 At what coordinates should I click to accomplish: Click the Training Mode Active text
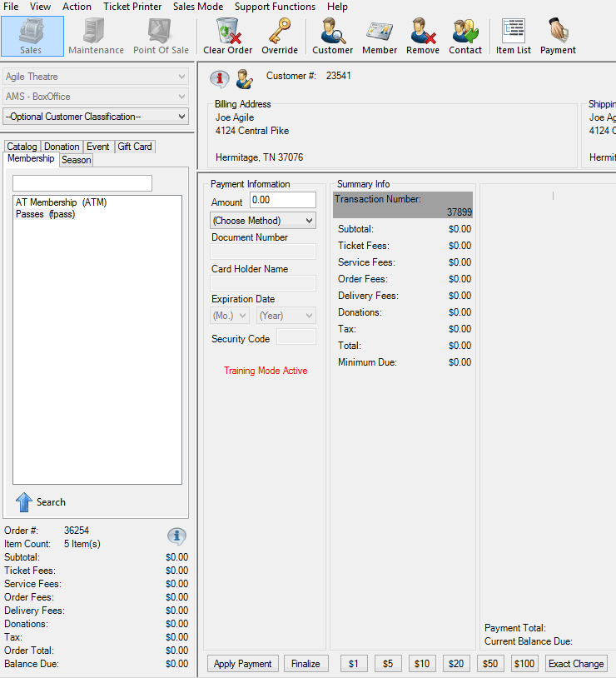tap(266, 371)
